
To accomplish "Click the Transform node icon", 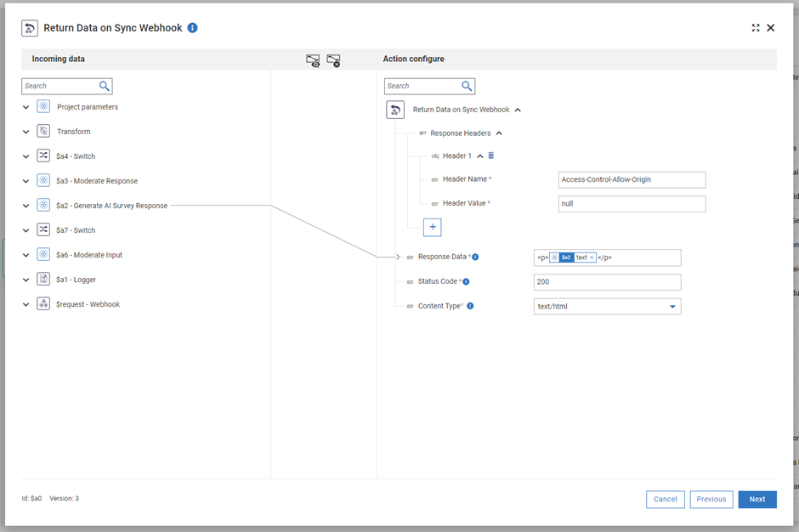I will 43,131.
